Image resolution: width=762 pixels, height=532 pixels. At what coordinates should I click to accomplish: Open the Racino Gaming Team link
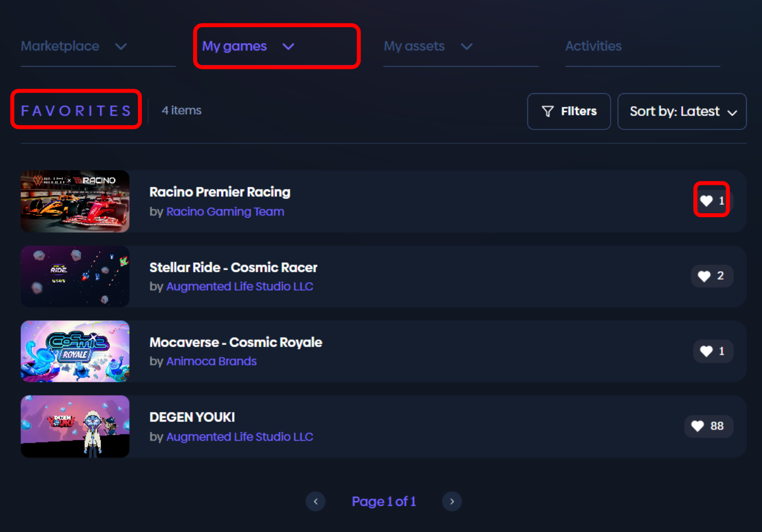pyautogui.click(x=225, y=212)
